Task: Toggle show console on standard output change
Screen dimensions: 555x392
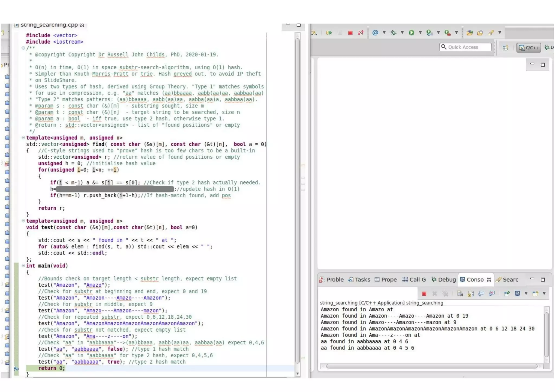Action: point(481,294)
